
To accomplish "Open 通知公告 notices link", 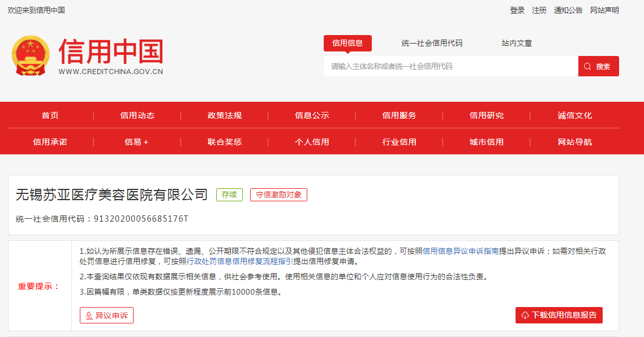I will tap(568, 10).
